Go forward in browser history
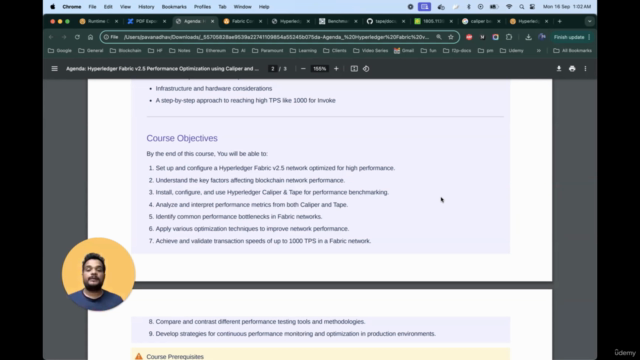This screenshot has height=360, width=640. click(x=64, y=37)
